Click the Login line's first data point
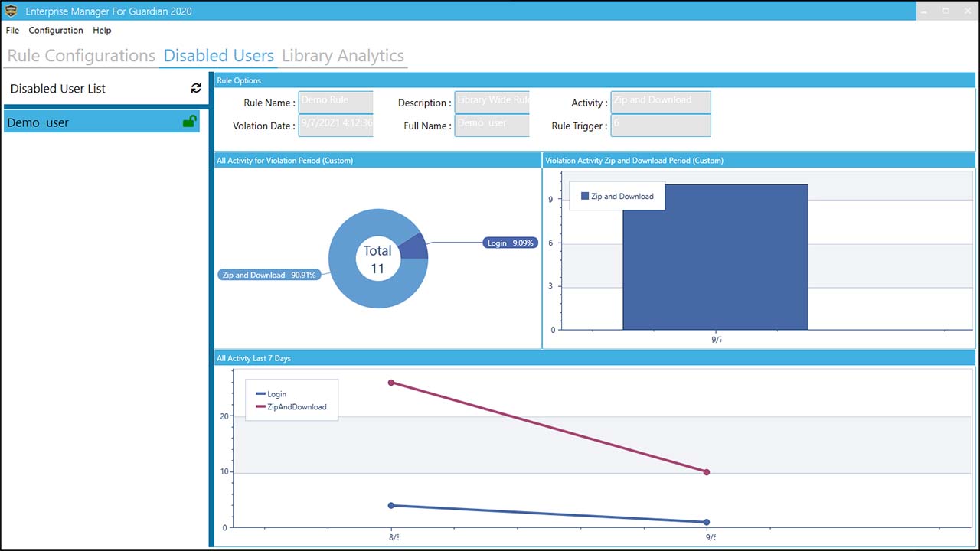980x551 pixels. [x=391, y=506]
